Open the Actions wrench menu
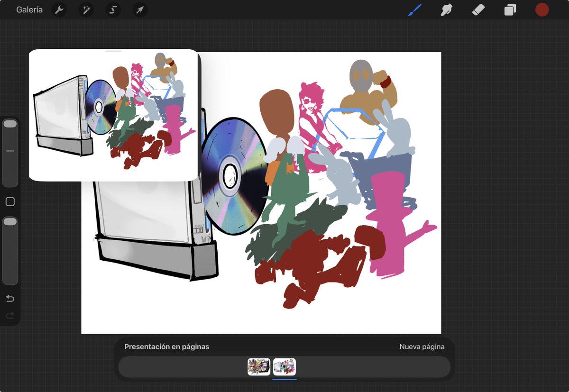The height and width of the screenshot is (392, 569). click(59, 10)
